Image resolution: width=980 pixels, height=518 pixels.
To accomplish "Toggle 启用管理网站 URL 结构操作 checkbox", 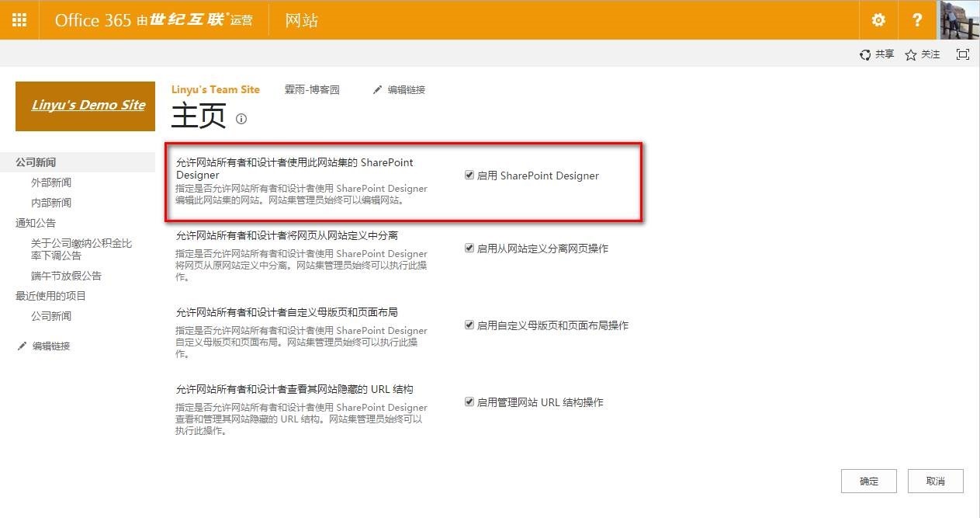I will click(x=469, y=402).
